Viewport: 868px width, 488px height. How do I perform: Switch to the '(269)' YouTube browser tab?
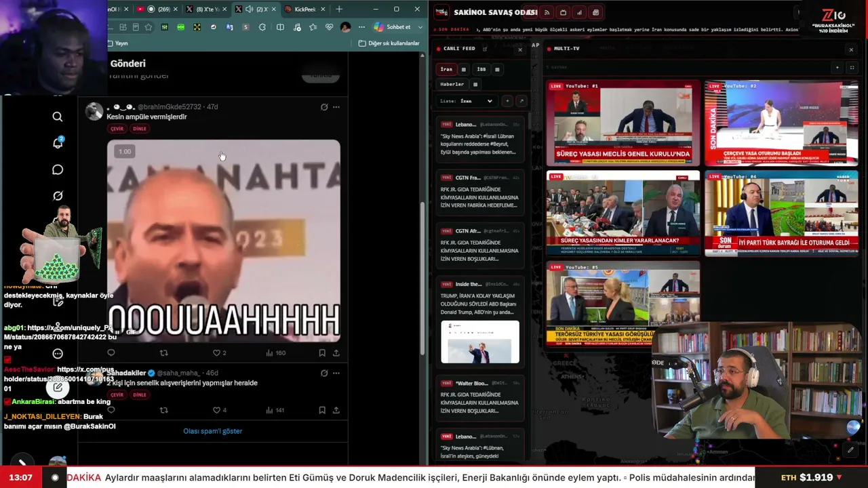157,9
